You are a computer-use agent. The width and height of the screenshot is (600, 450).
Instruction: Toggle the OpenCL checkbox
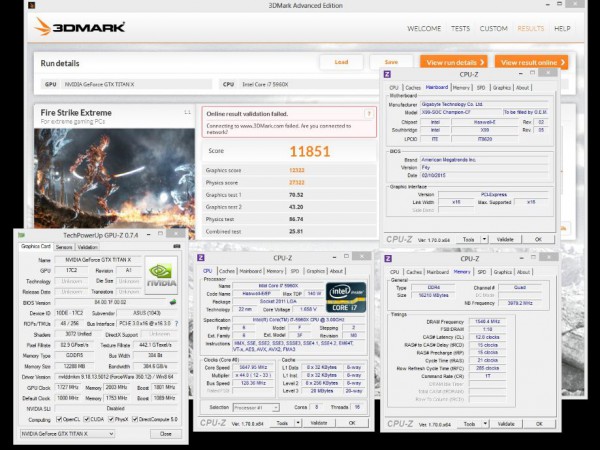click(x=60, y=420)
